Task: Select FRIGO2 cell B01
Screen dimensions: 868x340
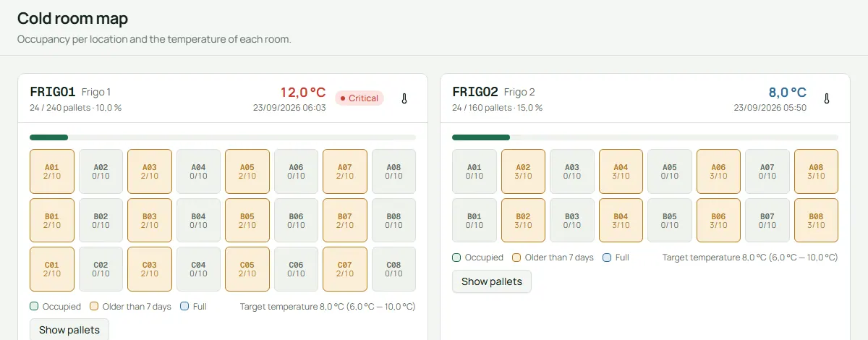Action: pos(475,220)
